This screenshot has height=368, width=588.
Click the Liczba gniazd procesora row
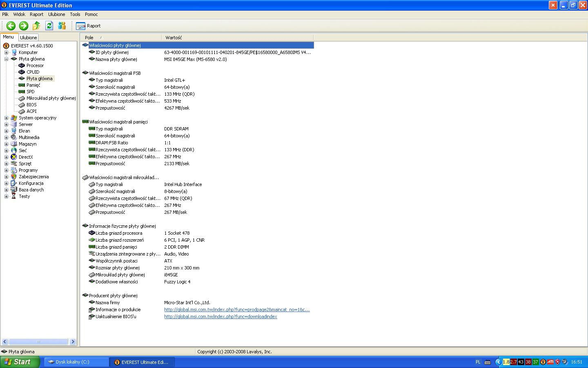(198, 233)
